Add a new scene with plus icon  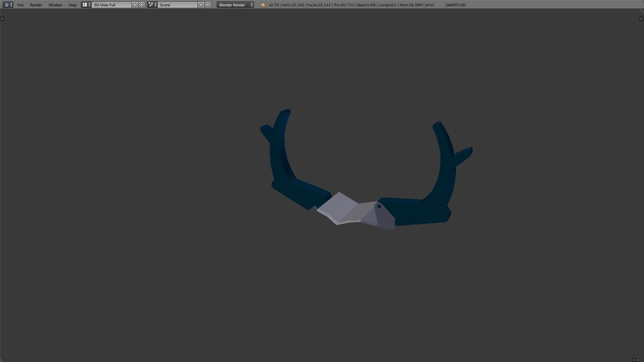click(x=201, y=5)
